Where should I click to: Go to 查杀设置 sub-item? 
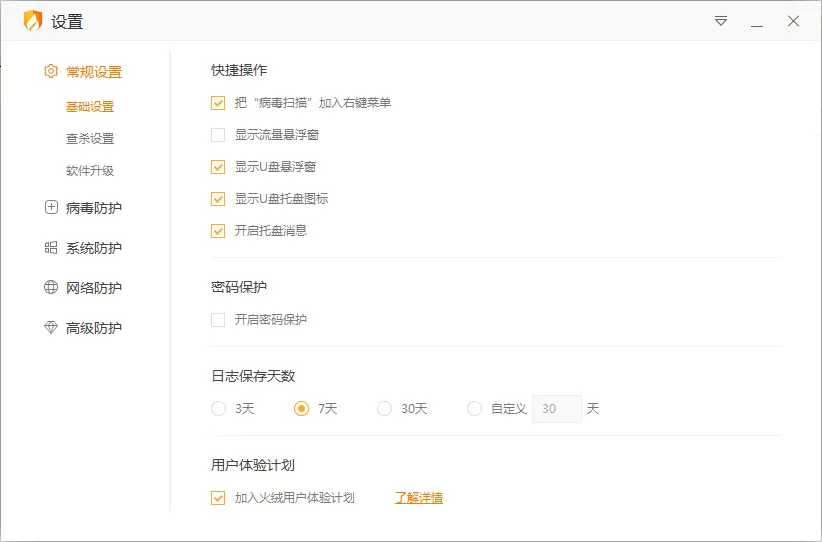pyautogui.click(x=90, y=138)
